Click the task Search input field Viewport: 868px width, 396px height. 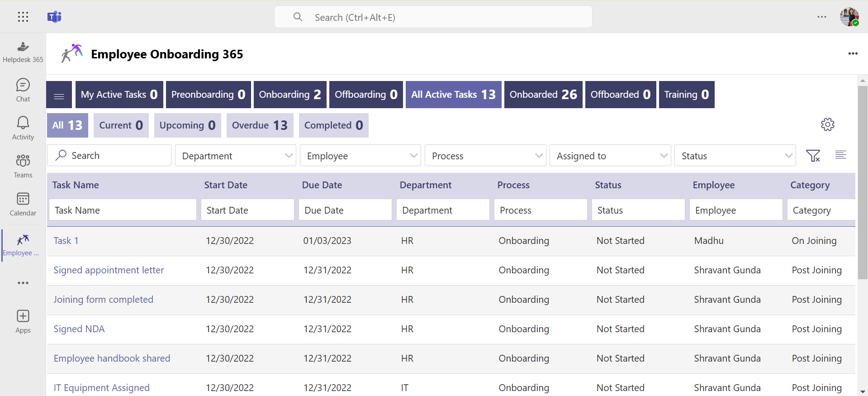coord(109,156)
